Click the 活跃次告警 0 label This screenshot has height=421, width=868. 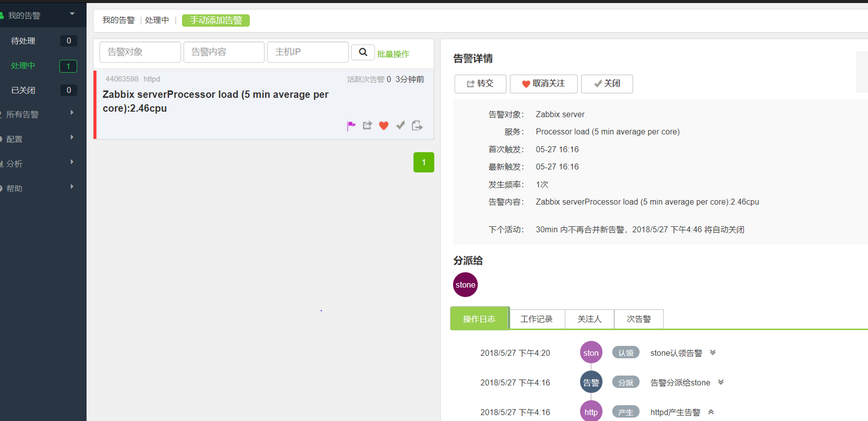[x=369, y=79]
